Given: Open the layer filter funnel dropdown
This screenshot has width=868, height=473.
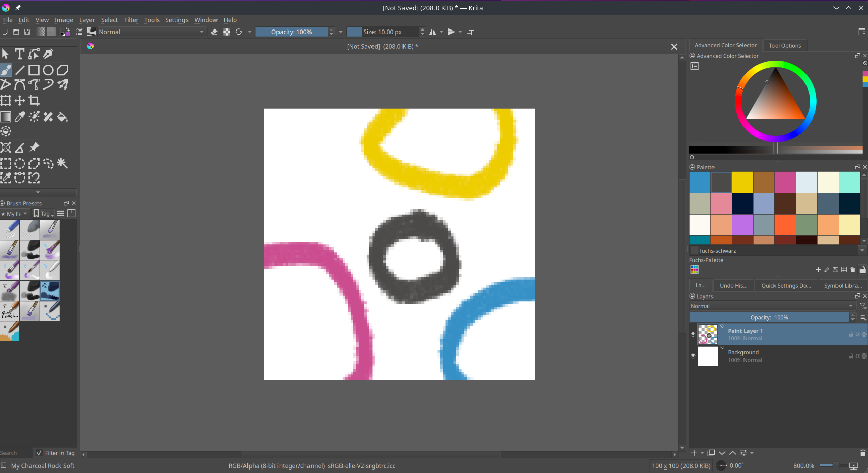Looking at the screenshot, I should coord(863,306).
